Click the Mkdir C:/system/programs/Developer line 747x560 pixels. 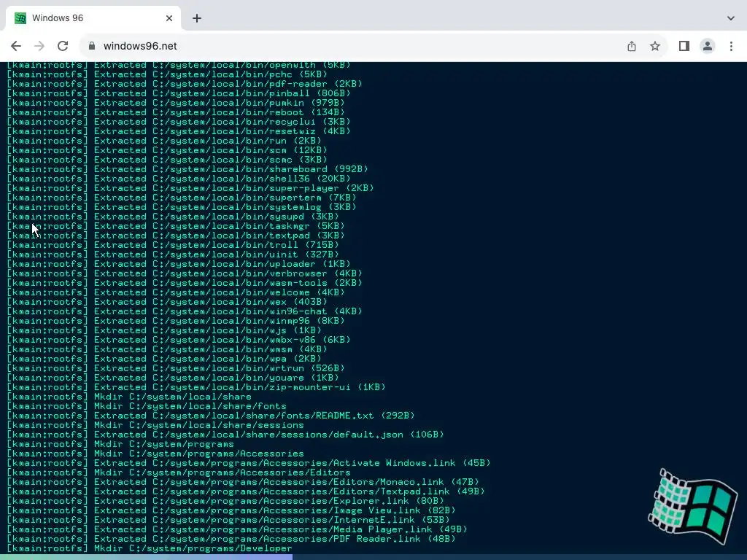(x=149, y=548)
